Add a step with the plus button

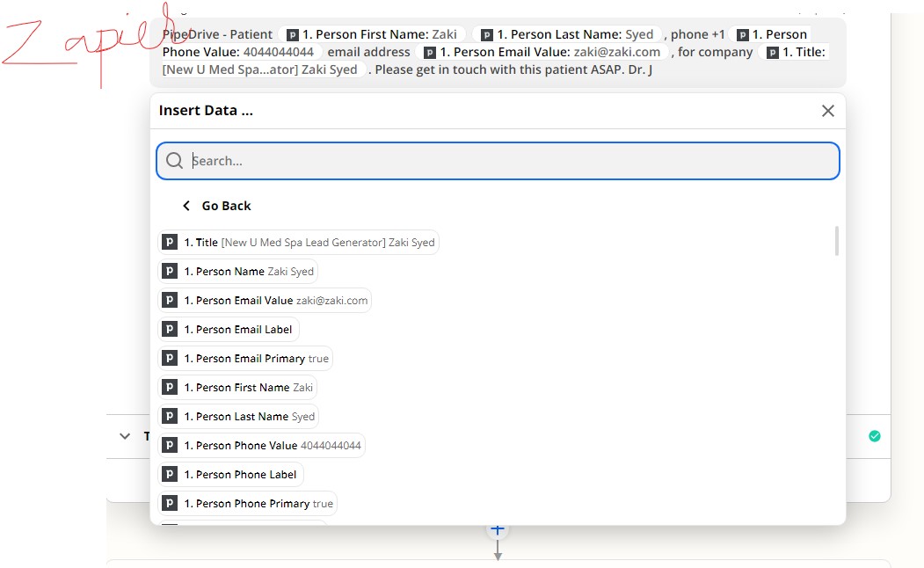point(498,529)
